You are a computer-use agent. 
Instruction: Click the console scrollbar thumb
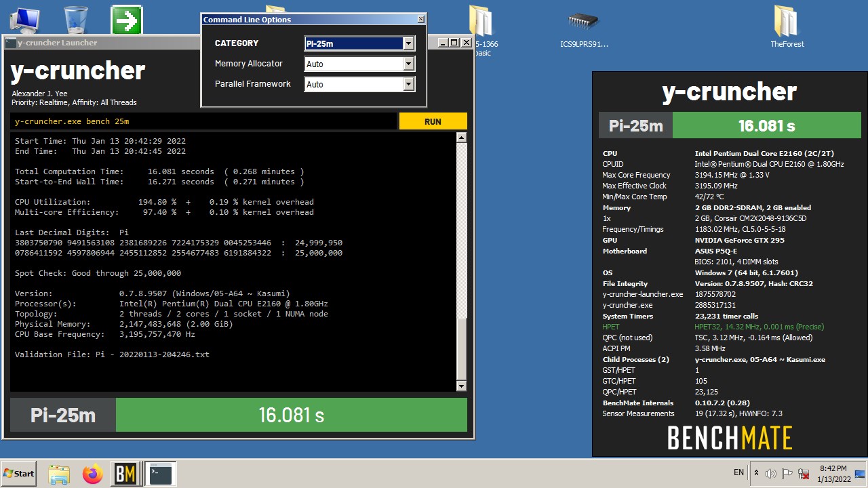[461, 349]
